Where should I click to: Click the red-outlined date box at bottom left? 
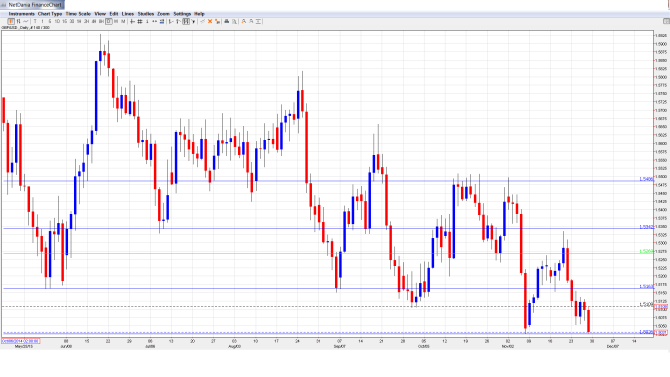pyautogui.click(x=21, y=341)
